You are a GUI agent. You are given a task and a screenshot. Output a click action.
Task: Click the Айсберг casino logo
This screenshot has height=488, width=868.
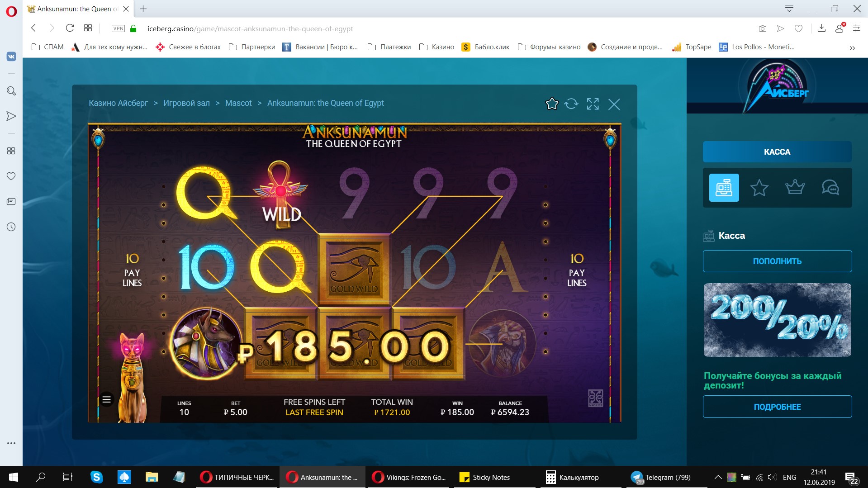click(x=777, y=86)
